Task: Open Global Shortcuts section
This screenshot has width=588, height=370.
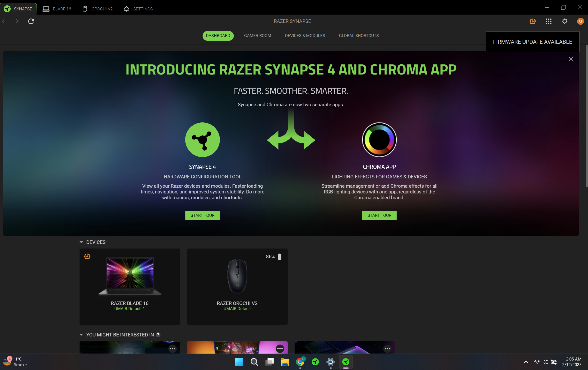Action: (359, 36)
